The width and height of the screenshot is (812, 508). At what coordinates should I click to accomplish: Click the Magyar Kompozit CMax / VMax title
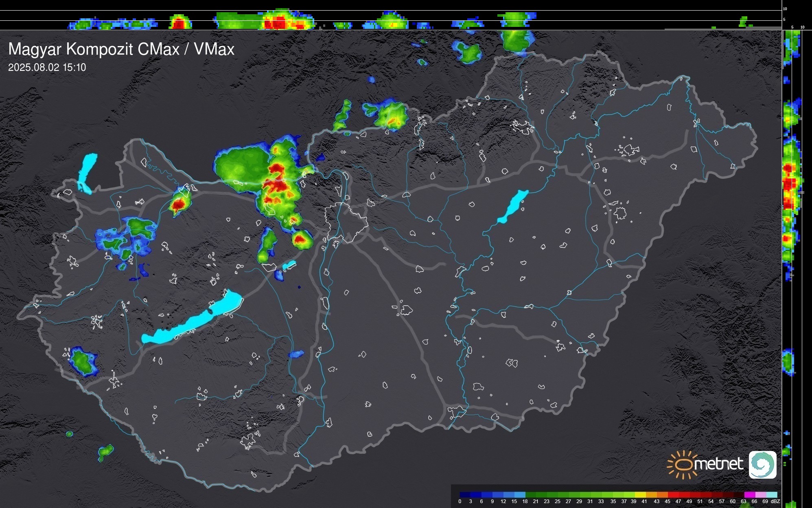click(x=121, y=49)
